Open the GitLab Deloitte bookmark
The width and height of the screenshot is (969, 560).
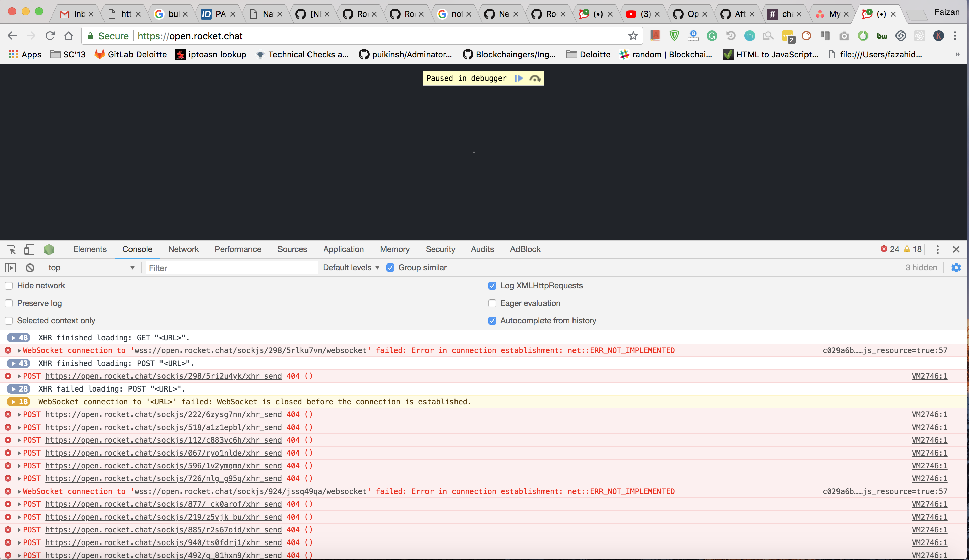[130, 54]
